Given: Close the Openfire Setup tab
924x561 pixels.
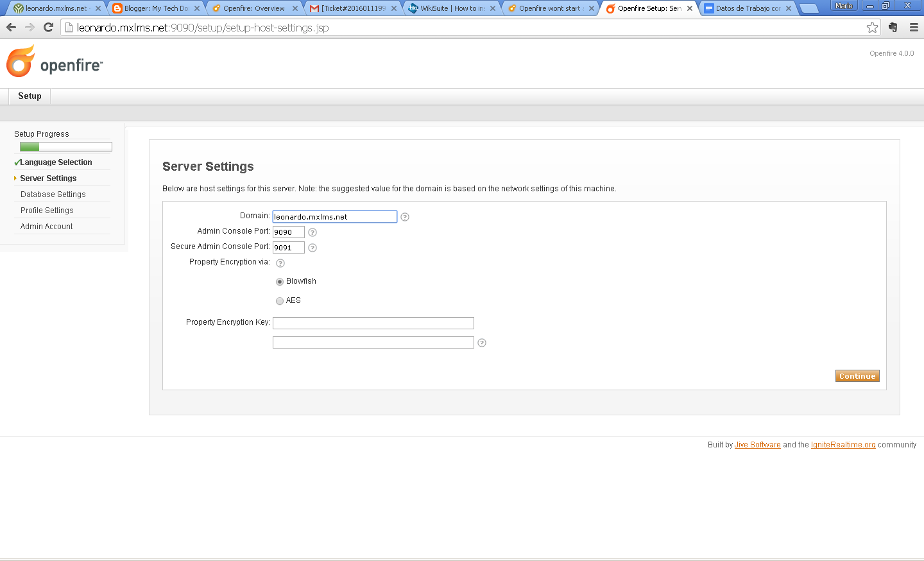Looking at the screenshot, I should [x=690, y=8].
